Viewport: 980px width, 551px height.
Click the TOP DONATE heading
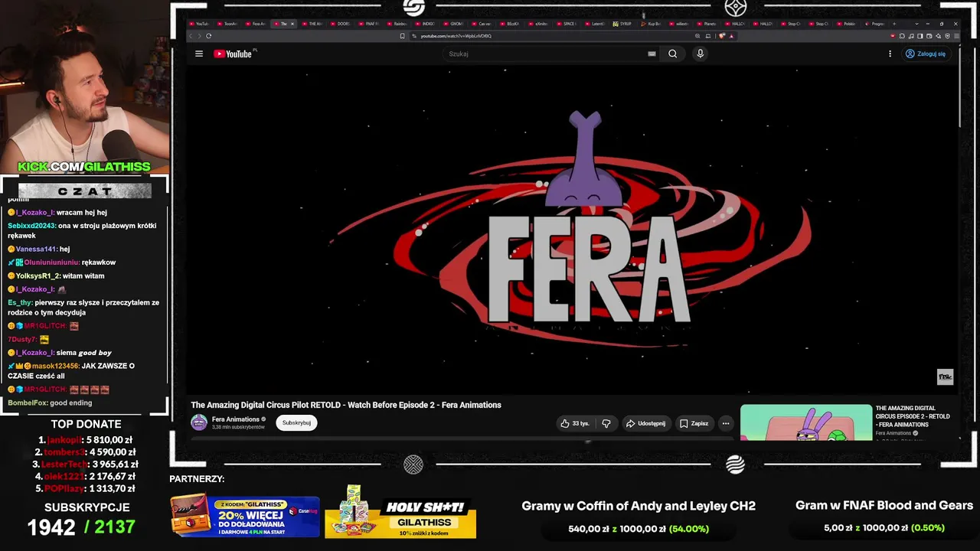(86, 424)
